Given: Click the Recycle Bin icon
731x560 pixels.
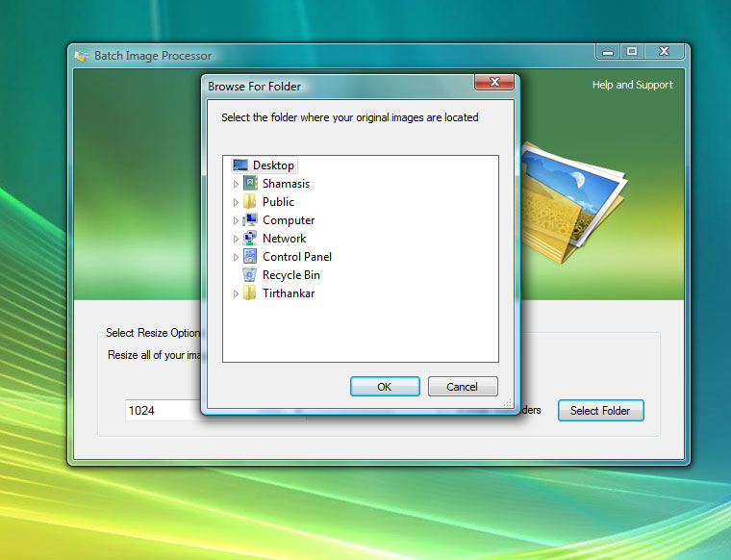Looking at the screenshot, I should 250,275.
